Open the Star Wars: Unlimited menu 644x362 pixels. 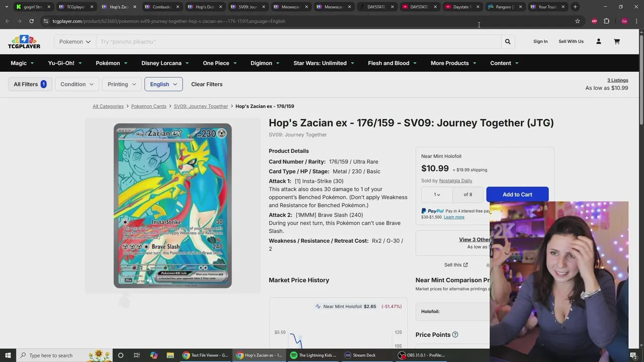(x=324, y=63)
